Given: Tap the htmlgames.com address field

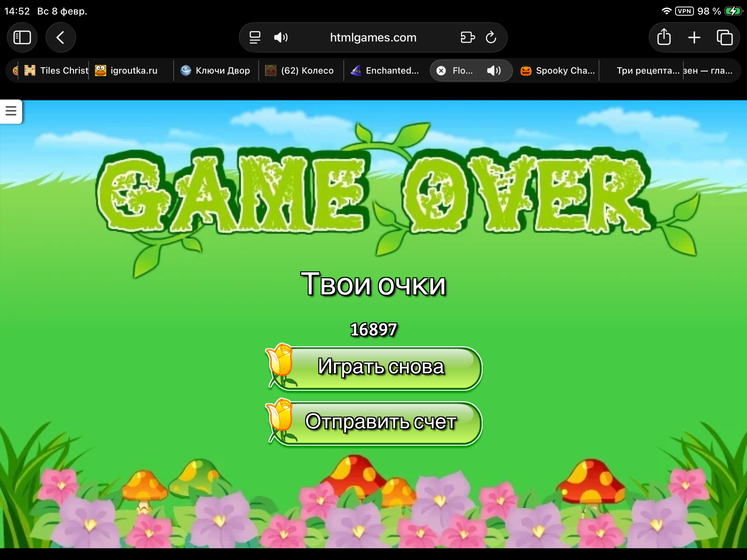Looking at the screenshot, I should click(373, 37).
